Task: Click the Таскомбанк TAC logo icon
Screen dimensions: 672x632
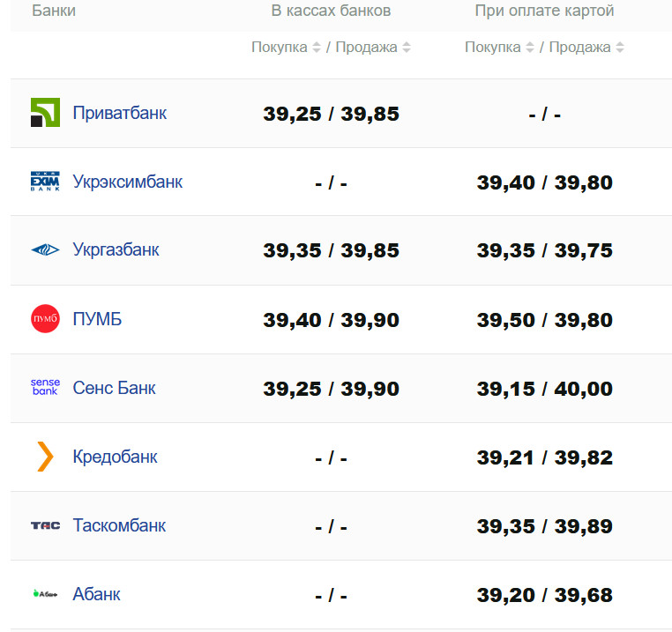Action: point(45,525)
